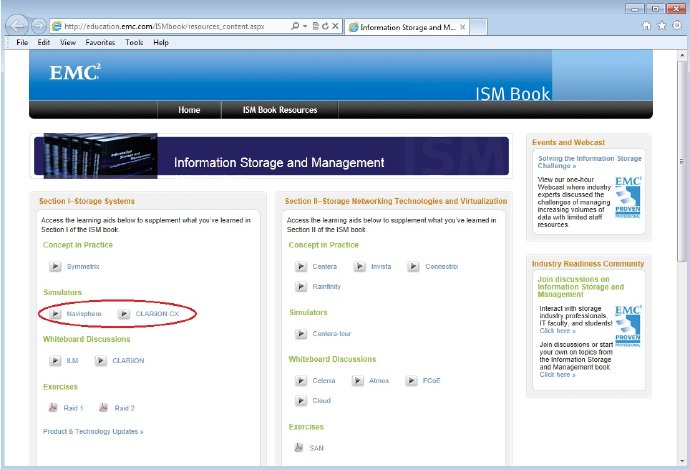Click the scrollbar down arrow
Screen dimensions: 690x469
pos(682,461)
